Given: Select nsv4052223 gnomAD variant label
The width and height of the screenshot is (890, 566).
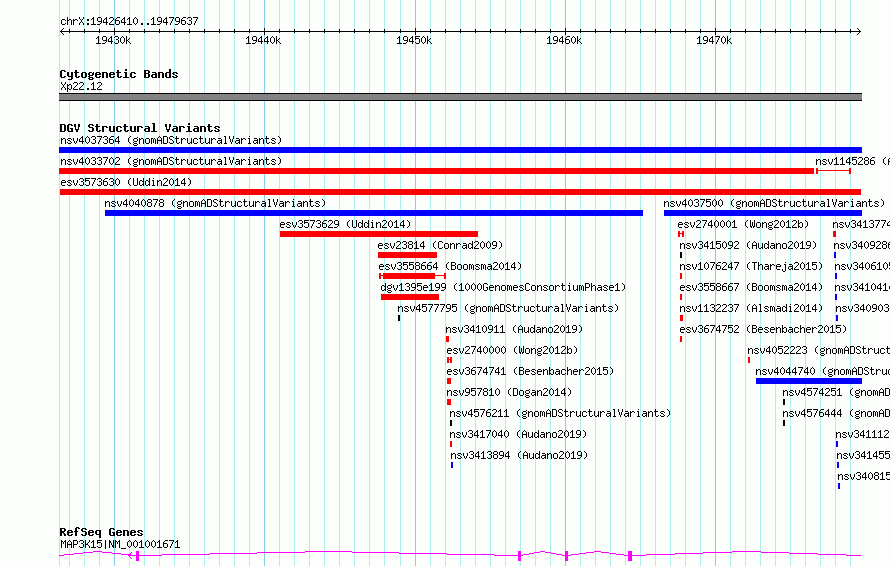Looking at the screenshot, I should coord(818,350).
